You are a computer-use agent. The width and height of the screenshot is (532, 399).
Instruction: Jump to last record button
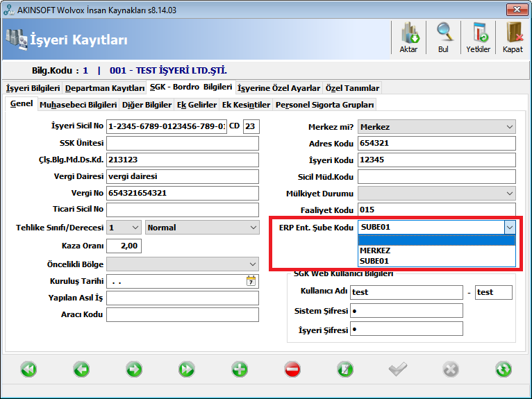(x=187, y=369)
